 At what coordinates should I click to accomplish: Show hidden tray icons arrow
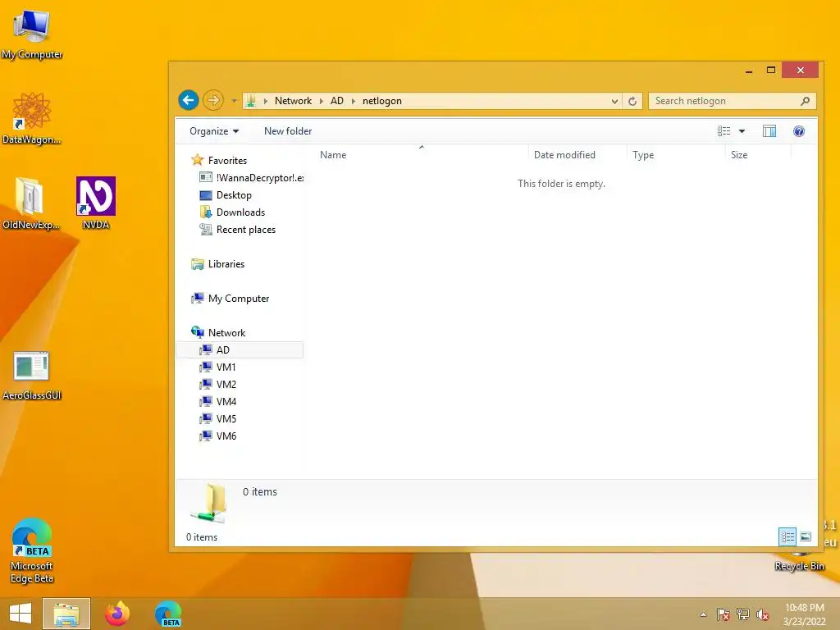[x=703, y=614]
